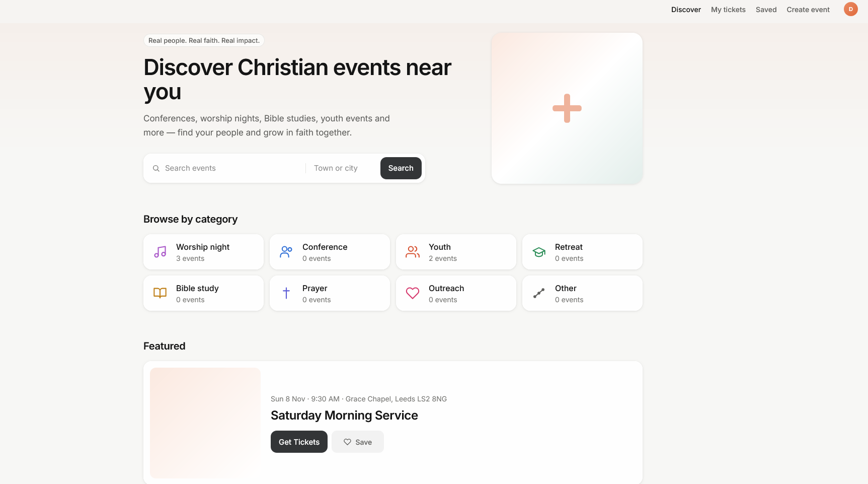The height and width of the screenshot is (484, 868).
Task: Click the Search button
Action: click(401, 168)
